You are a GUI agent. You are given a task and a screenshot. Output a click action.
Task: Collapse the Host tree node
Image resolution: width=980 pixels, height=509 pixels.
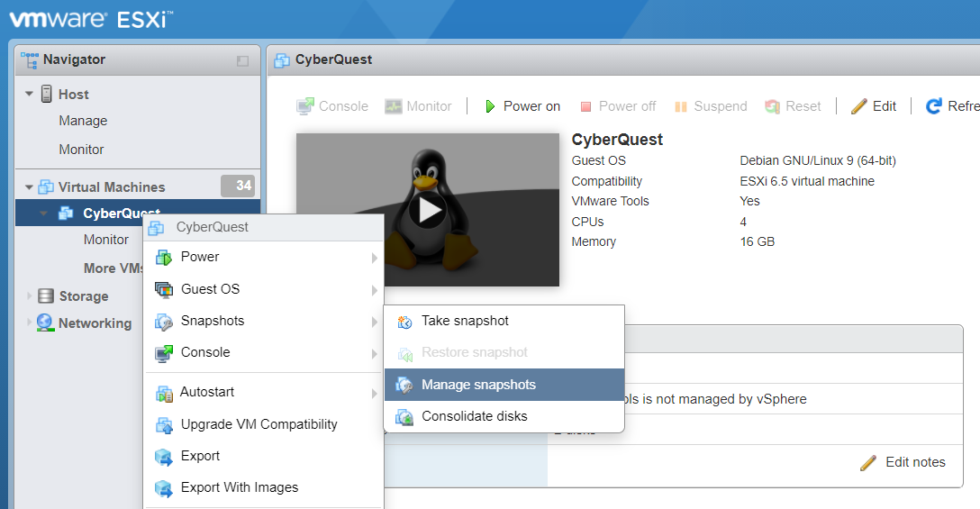click(29, 94)
